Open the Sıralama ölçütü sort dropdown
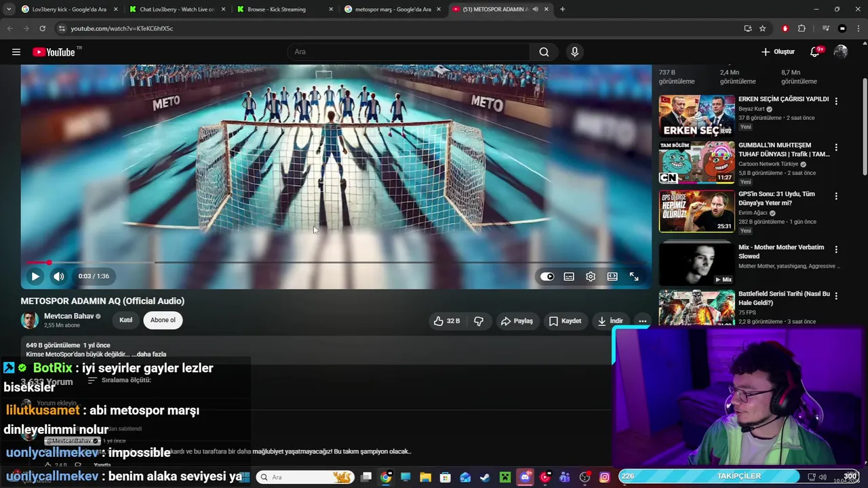The height and width of the screenshot is (488, 868). click(119, 380)
